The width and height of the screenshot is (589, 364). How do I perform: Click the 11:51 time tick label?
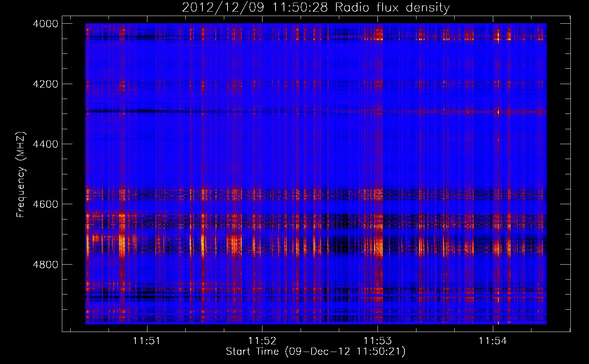(147, 341)
